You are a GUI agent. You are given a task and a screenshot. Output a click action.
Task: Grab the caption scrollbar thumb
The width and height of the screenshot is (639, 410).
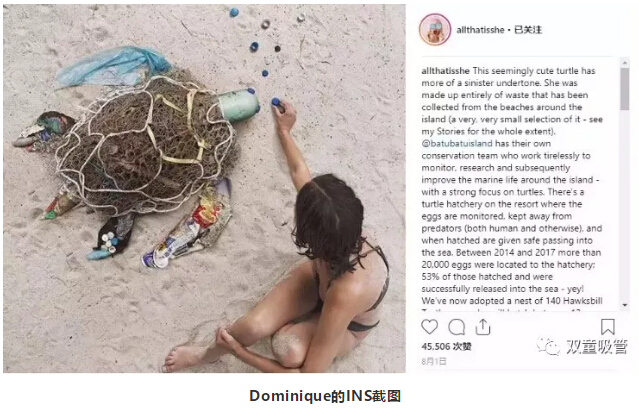(x=624, y=89)
